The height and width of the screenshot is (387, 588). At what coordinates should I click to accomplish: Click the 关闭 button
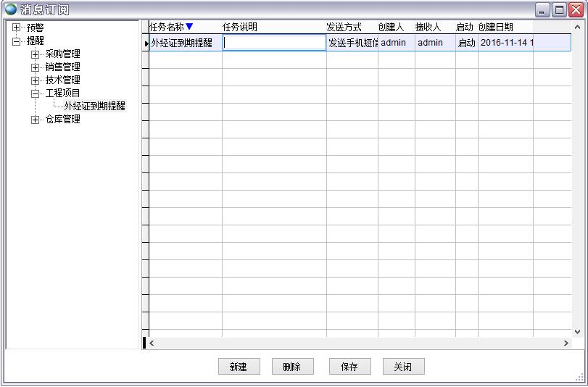[403, 367]
